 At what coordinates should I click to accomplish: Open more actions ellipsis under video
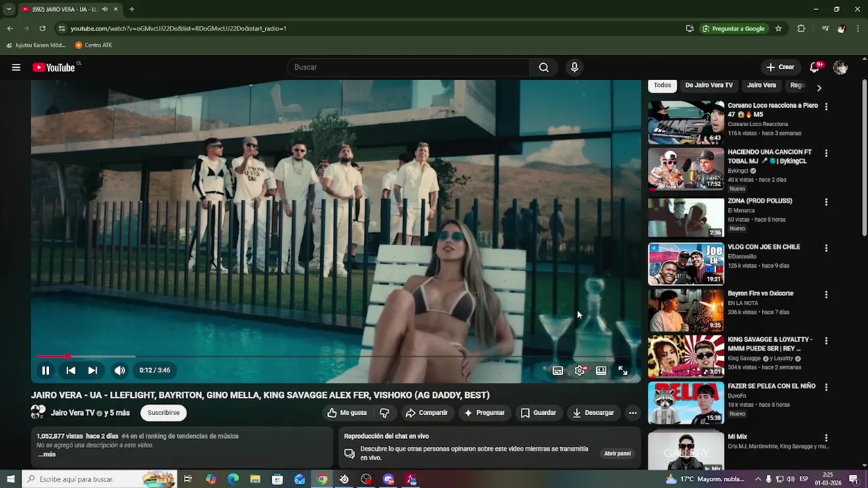click(633, 413)
